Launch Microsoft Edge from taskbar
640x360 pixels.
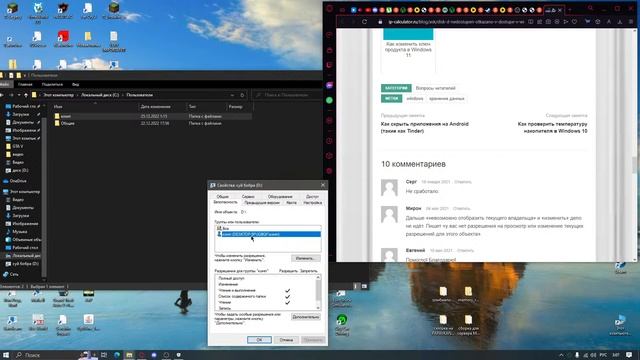117,355
